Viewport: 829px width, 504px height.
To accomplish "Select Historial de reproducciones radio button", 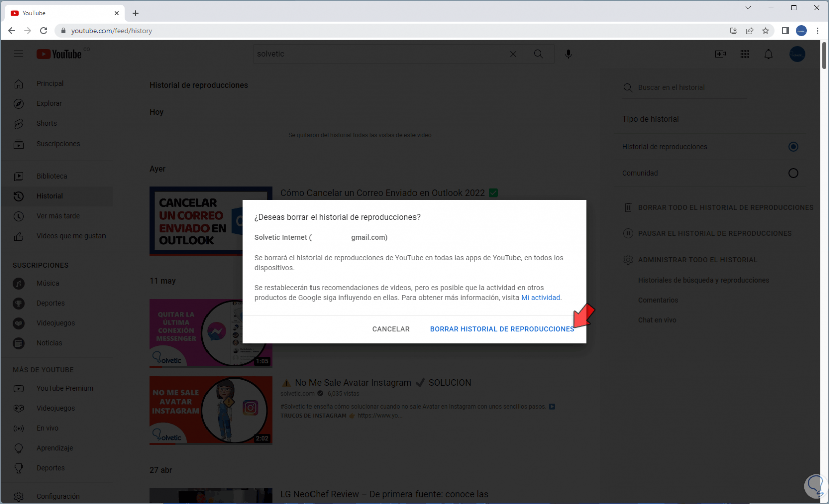I will 793,147.
